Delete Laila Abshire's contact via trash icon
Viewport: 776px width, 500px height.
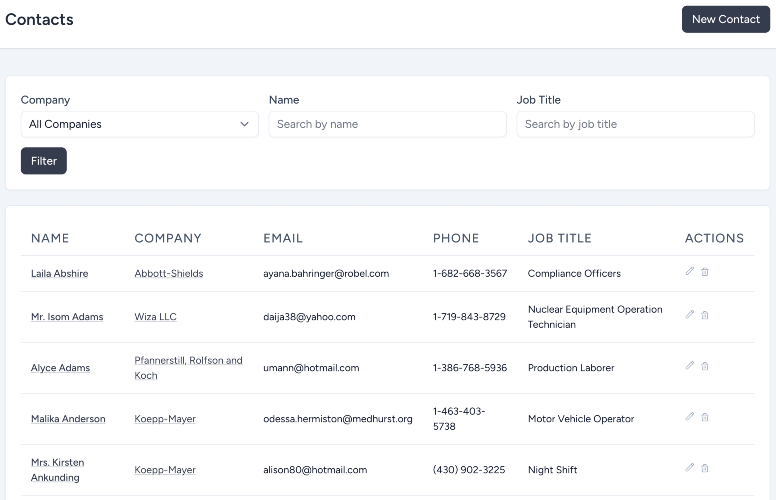pyautogui.click(x=705, y=272)
